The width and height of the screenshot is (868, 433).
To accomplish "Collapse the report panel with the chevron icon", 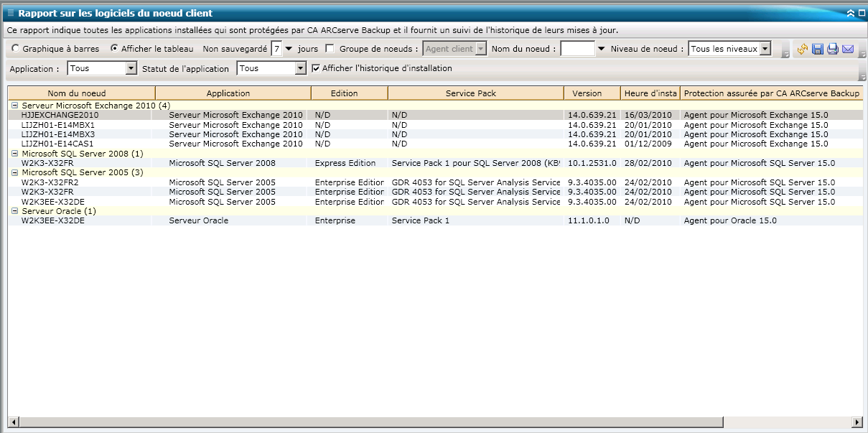I will 851,12.
